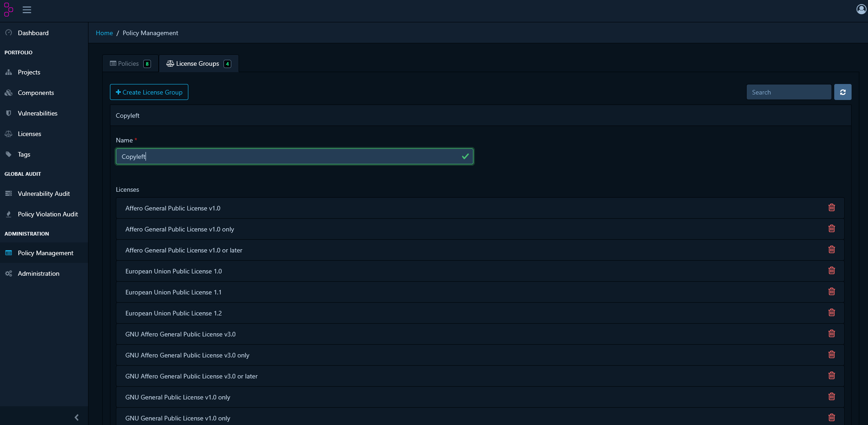Screen dimensions: 868x425
Task: Select Affero General Public License v1.0 only text
Action: [x=180, y=229]
